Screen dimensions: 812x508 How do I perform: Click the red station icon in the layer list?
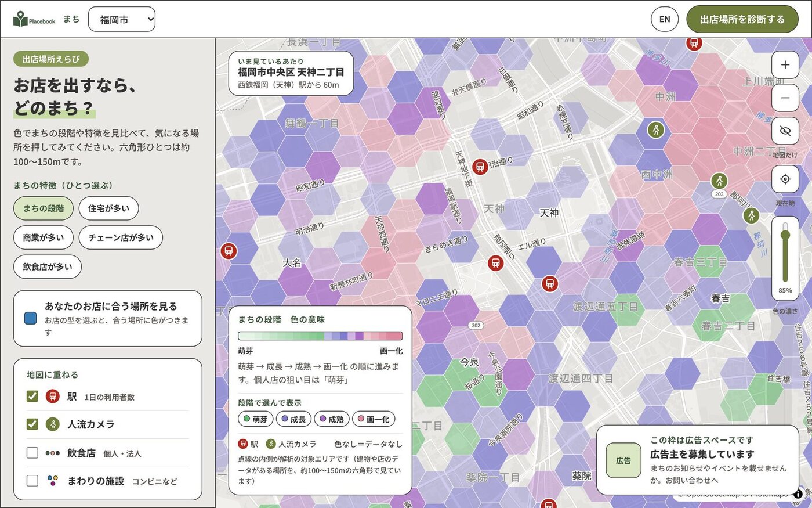pos(53,397)
